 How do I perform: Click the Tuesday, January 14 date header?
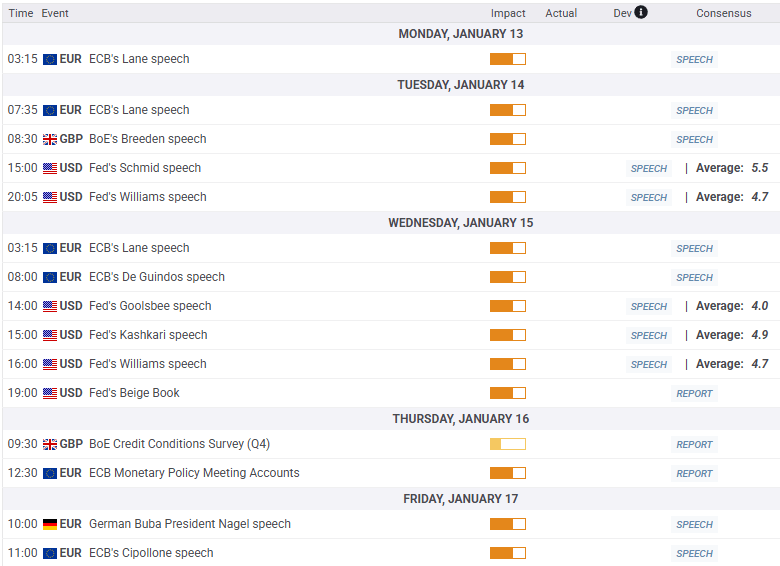coord(461,85)
